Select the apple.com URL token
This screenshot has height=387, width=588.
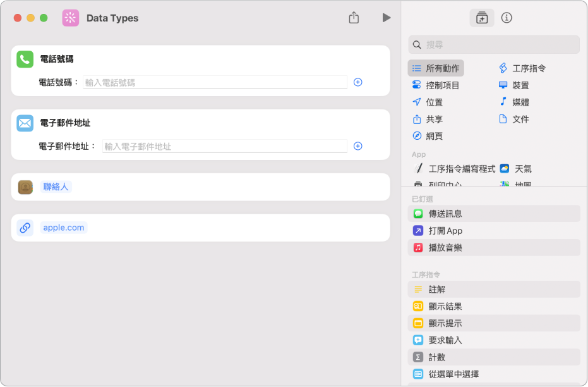(x=64, y=228)
